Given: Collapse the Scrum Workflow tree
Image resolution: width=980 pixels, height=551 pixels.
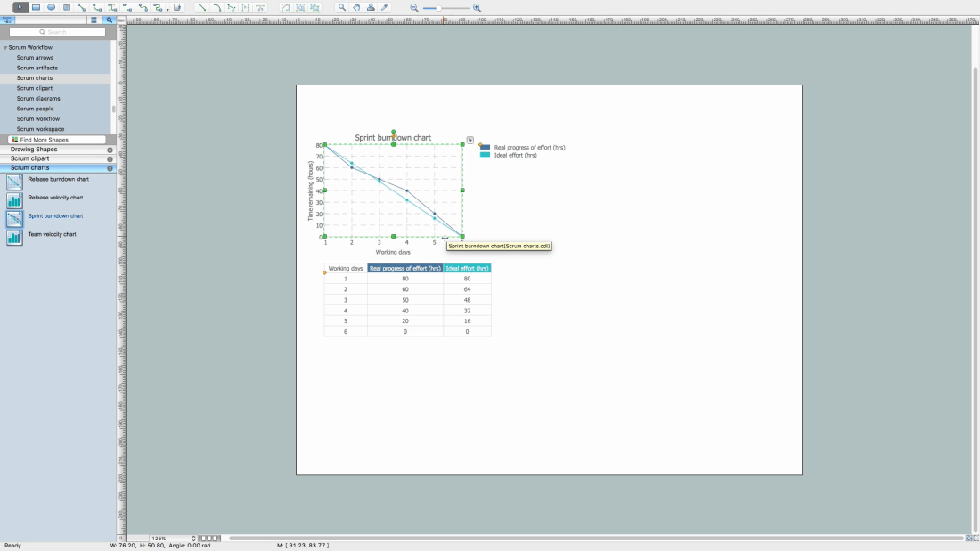Looking at the screenshot, I should click(5, 47).
